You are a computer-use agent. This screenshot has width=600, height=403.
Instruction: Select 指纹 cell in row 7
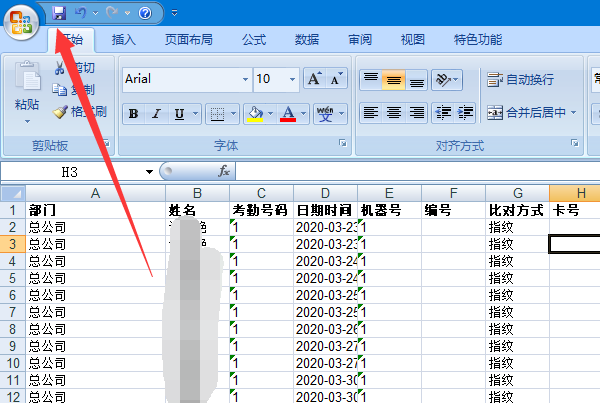517,312
